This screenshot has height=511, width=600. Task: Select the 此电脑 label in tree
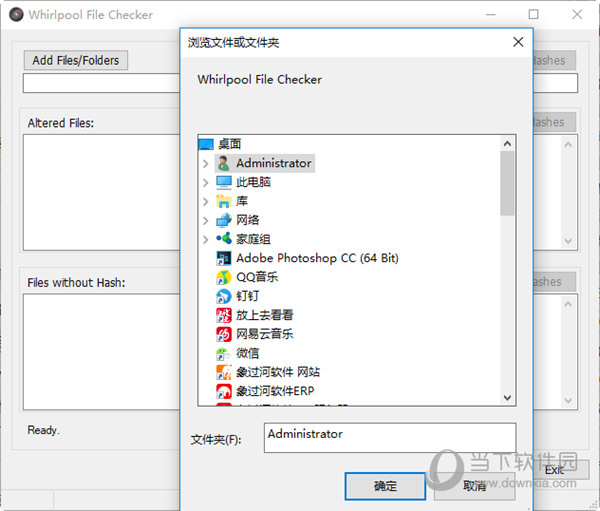pyautogui.click(x=253, y=182)
